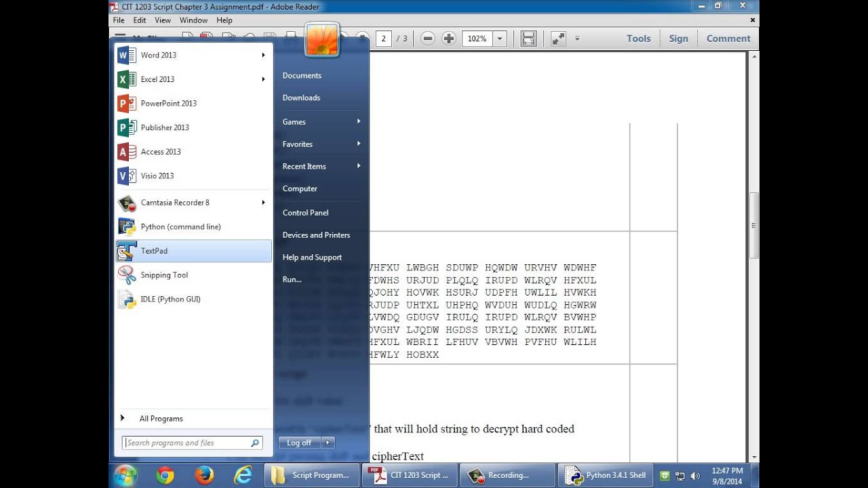Open the View menu
The height and width of the screenshot is (488, 868).
[163, 20]
